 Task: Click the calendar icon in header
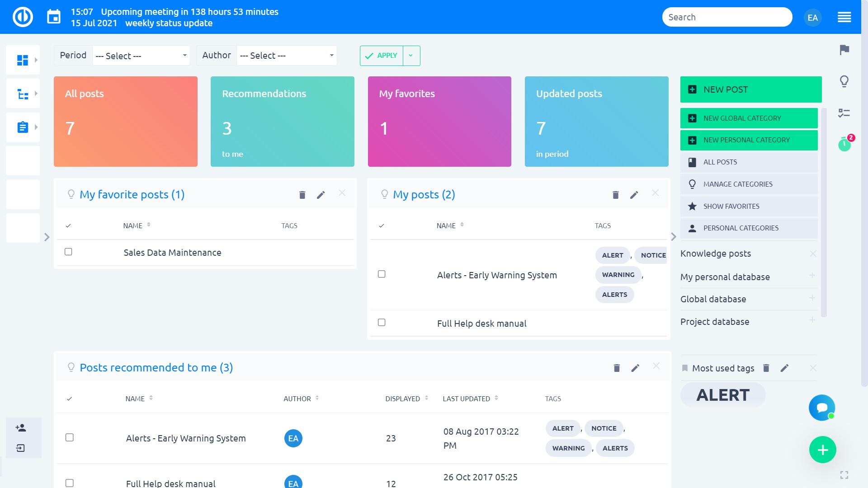click(54, 17)
